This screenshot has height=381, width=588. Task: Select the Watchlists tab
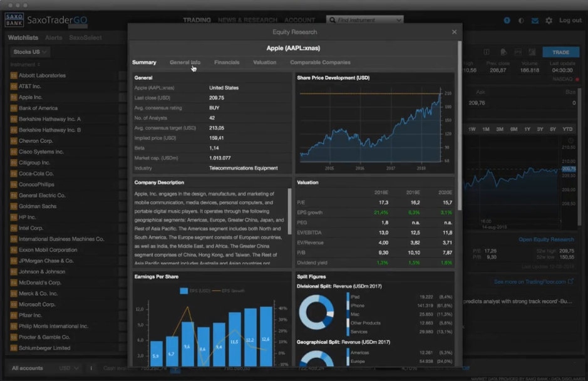tap(23, 38)
